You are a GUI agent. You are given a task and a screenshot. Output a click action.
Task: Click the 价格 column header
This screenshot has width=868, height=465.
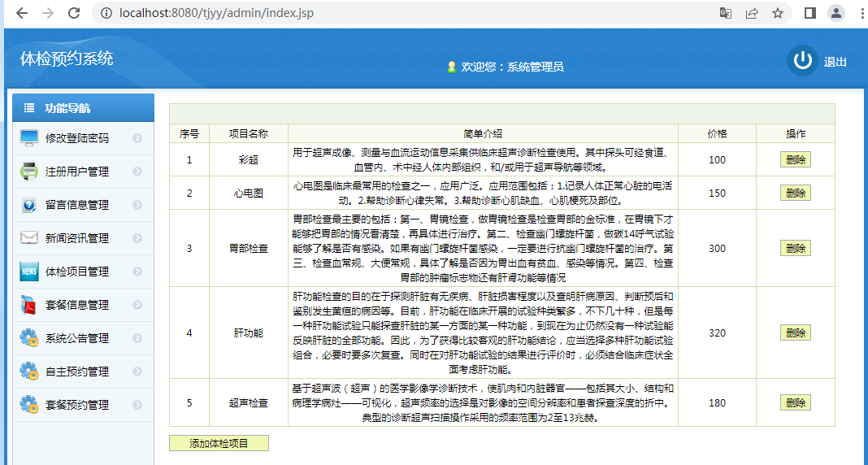coord(717,133)
